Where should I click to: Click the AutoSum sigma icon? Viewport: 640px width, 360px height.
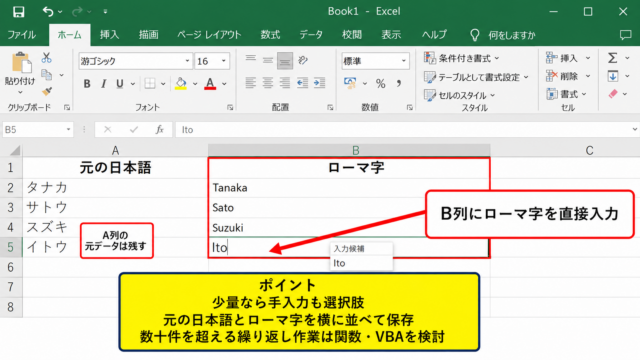[612, 58]
